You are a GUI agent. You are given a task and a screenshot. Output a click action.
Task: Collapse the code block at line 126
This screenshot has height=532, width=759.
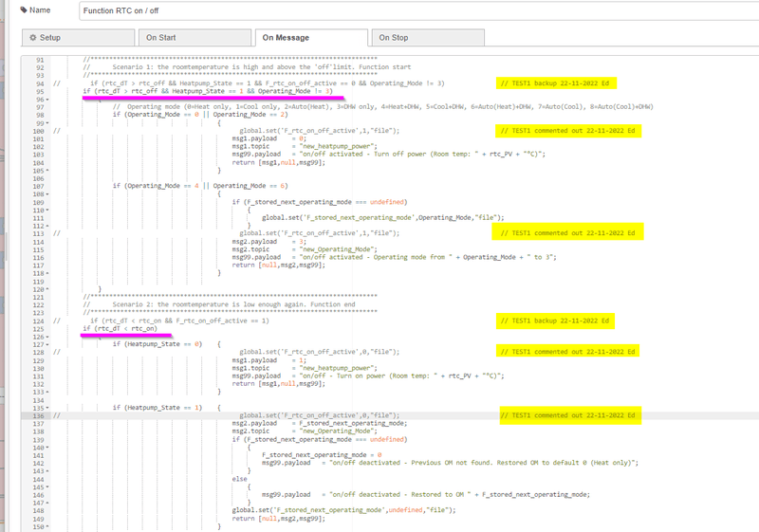pyautogui.click(x=47, y=336)
